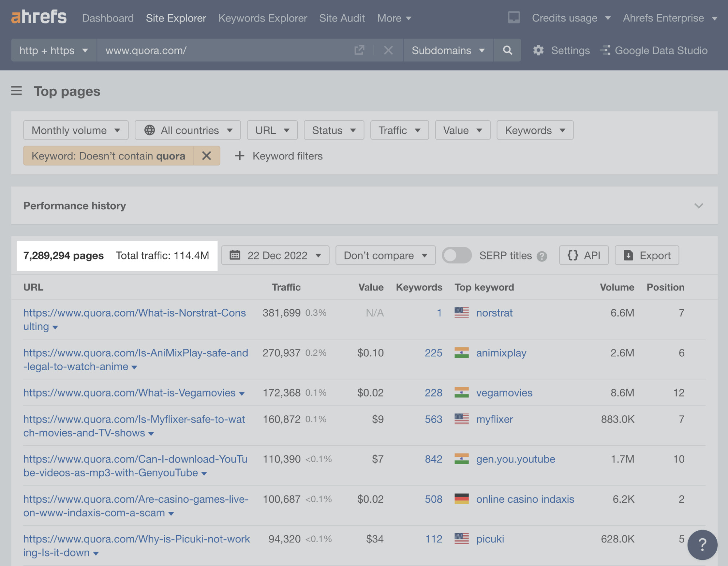The image size is (728, 566).
Task: Open the Monthly volume dropdown
Action: tap(75, 130)
